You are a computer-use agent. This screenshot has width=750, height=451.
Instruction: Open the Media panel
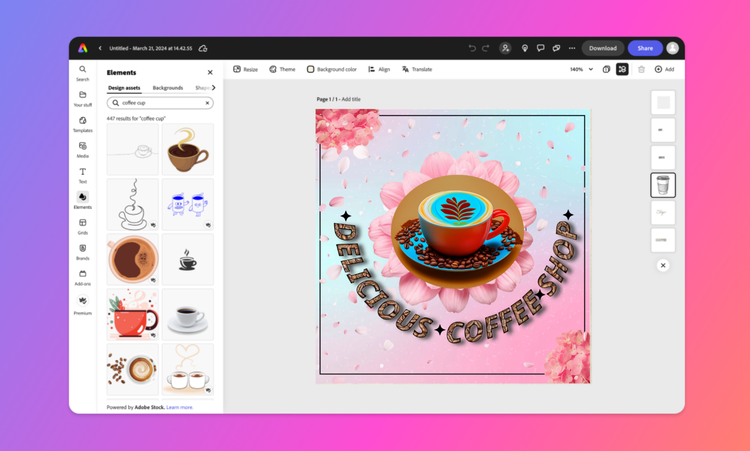[x=82, y=149]
